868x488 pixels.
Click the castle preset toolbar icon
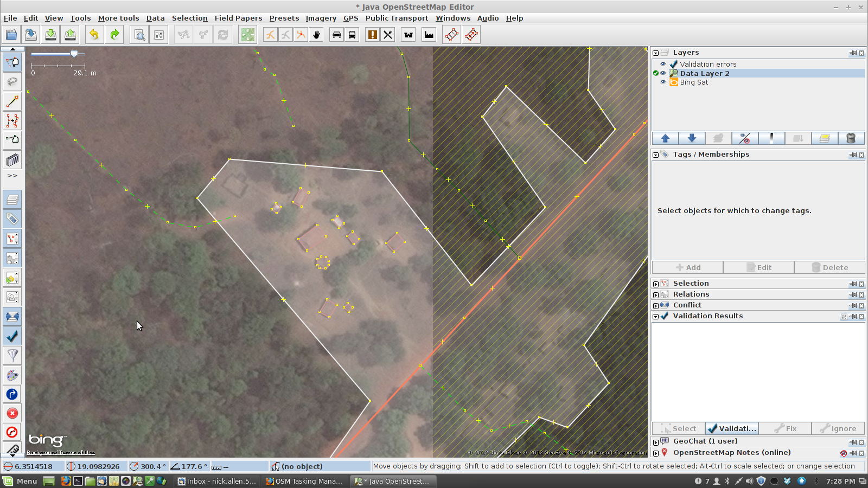tap(409, 35)
